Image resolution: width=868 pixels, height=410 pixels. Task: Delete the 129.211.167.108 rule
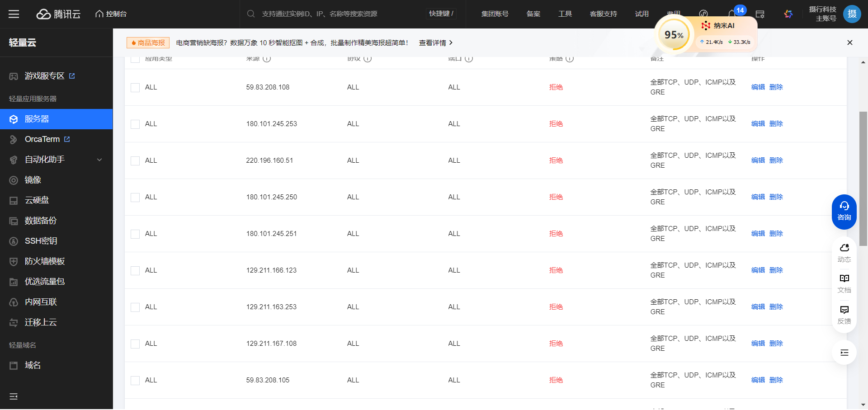776,344
